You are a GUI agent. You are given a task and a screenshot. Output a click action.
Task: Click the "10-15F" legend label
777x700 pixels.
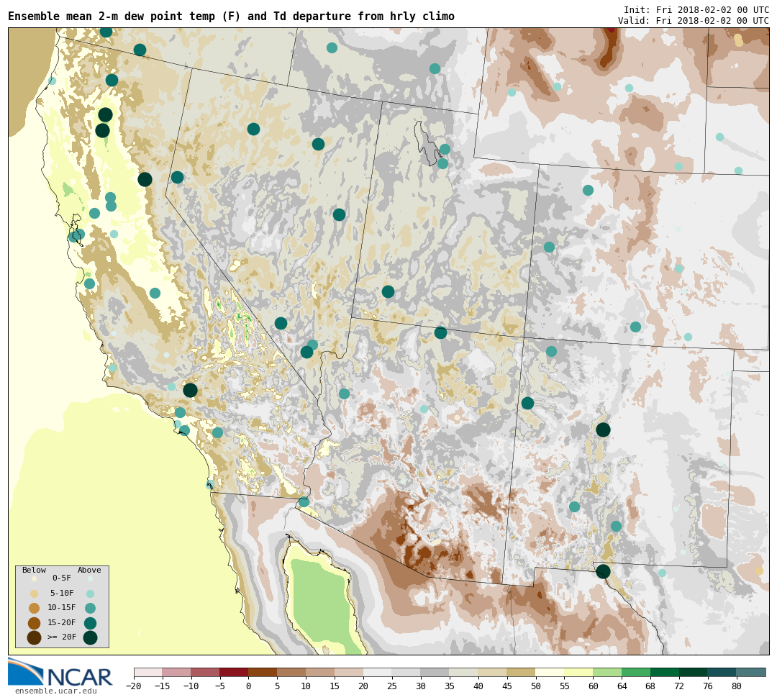(62, 608)
